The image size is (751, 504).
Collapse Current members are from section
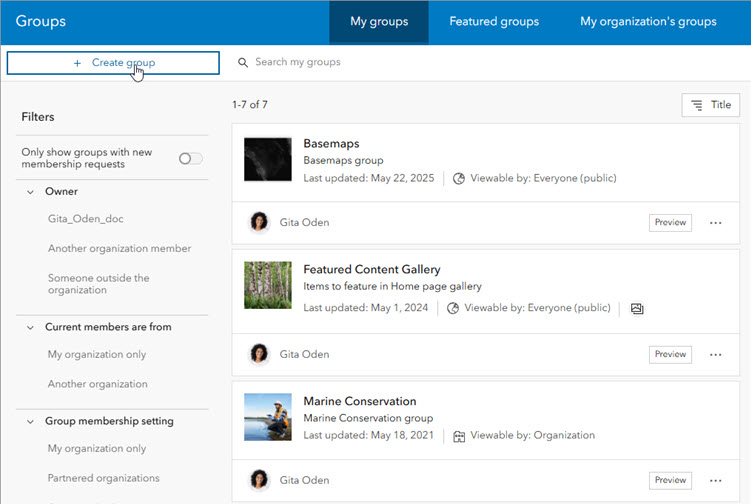31,327
